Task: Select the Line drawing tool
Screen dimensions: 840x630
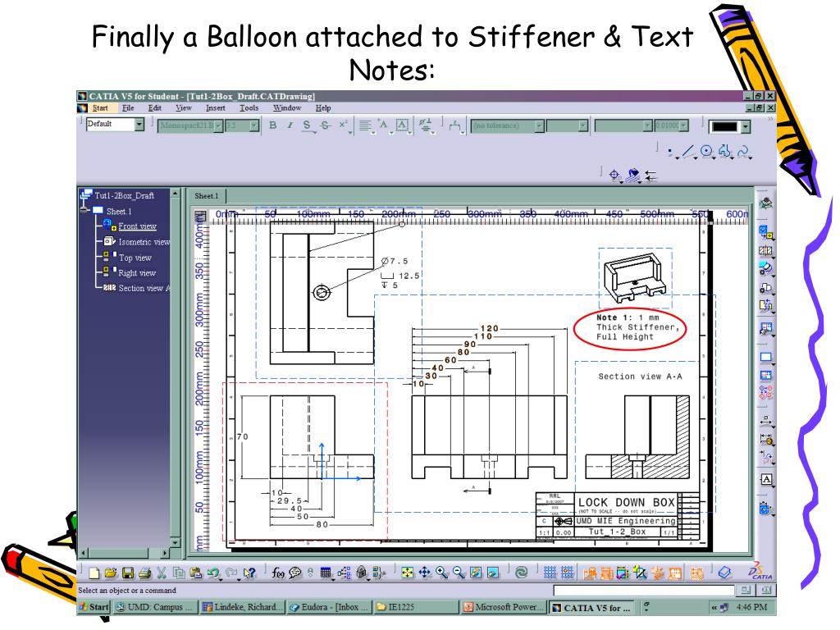Action: tap(688, 152)
